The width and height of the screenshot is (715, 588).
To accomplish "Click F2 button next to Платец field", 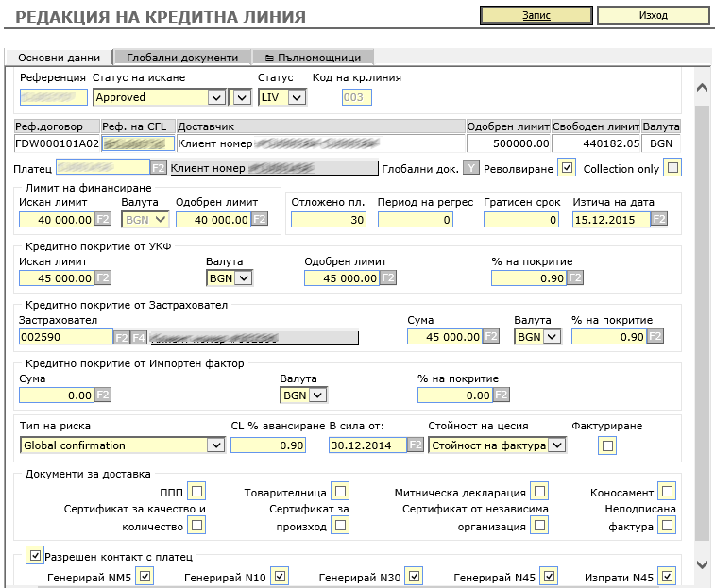I will [159, 168].
